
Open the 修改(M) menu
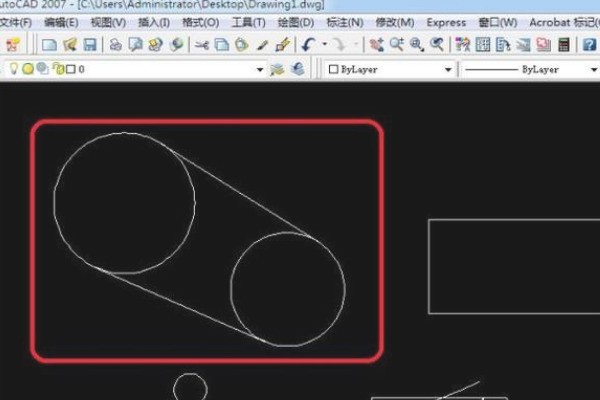pos(393,22)
